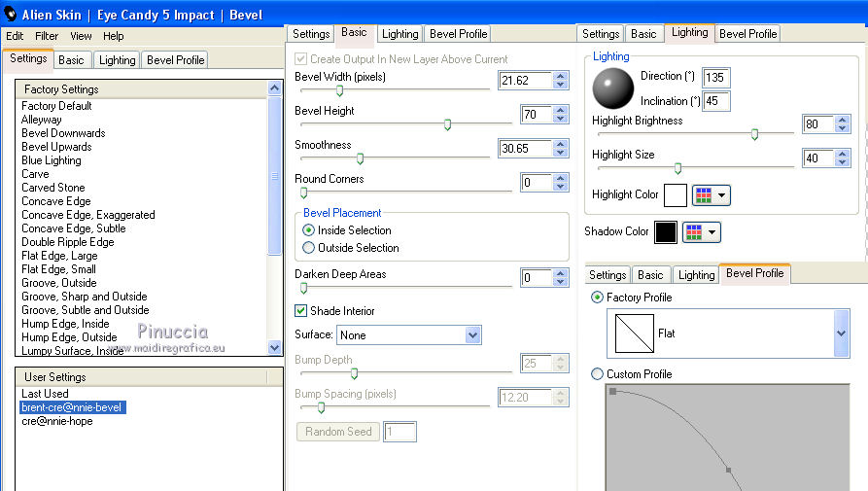The image size is (868, 491).
Task: Click Highlight Size stepper arrows
Action: click(842, 158)
